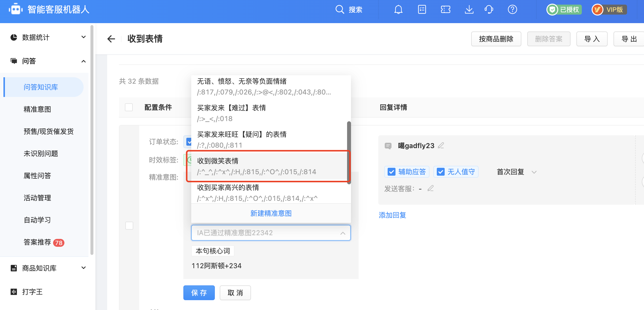Toggle the 辅助应答 checkbox
This screenshot has width=644, height=310.
click(x=391, y=172)
